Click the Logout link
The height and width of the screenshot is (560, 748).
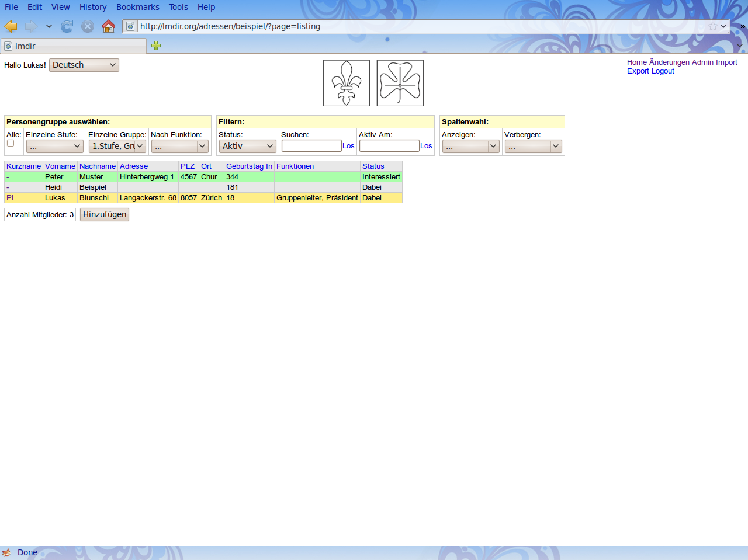663,71
